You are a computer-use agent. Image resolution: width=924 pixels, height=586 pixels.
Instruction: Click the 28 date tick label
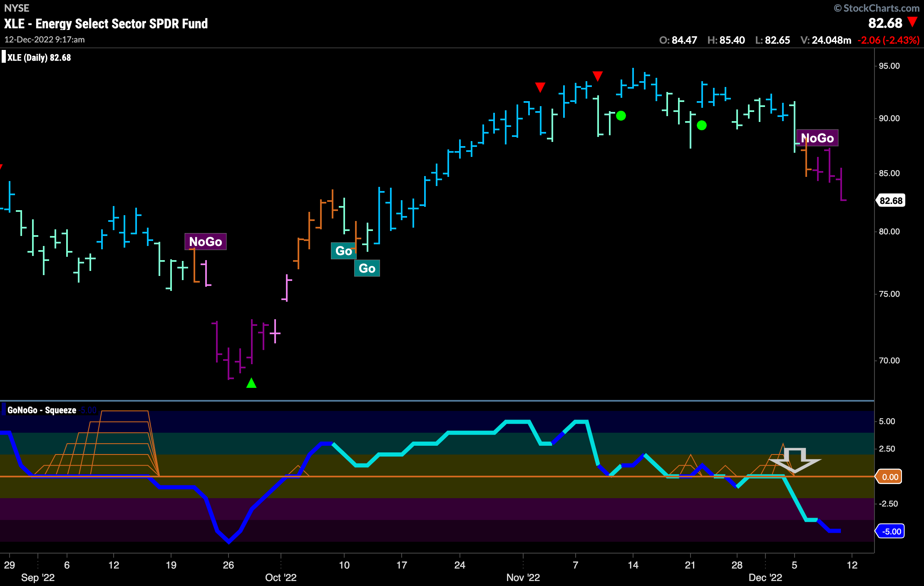tap(737, 565)
